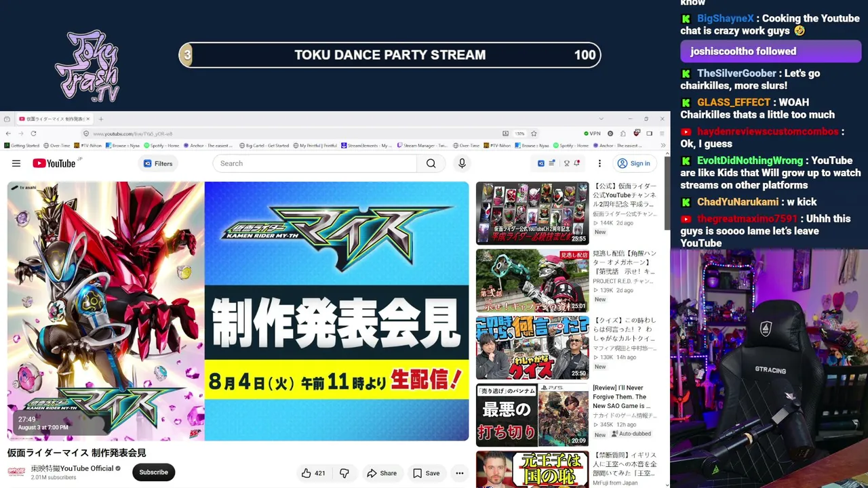Go forward with the browser forward arrow

[20, 134]
